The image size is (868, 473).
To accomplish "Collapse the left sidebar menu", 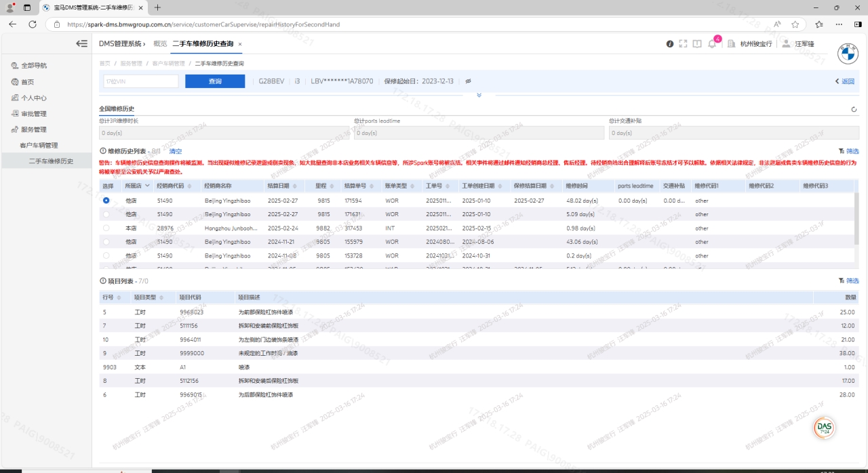I will [81, 43].
